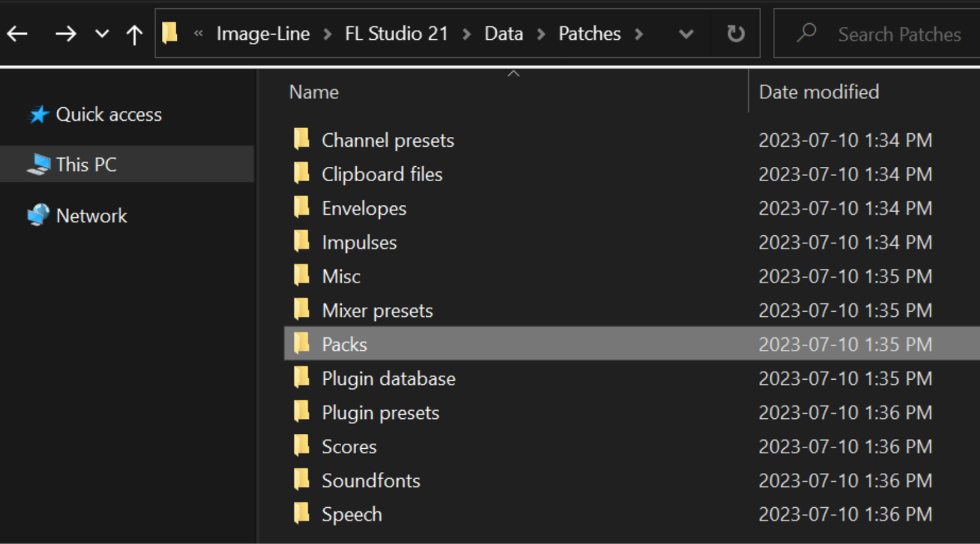This screenshot has height=544, width=980.
Task: Click the Mixer presets folder icon
Action: (302, 309)
